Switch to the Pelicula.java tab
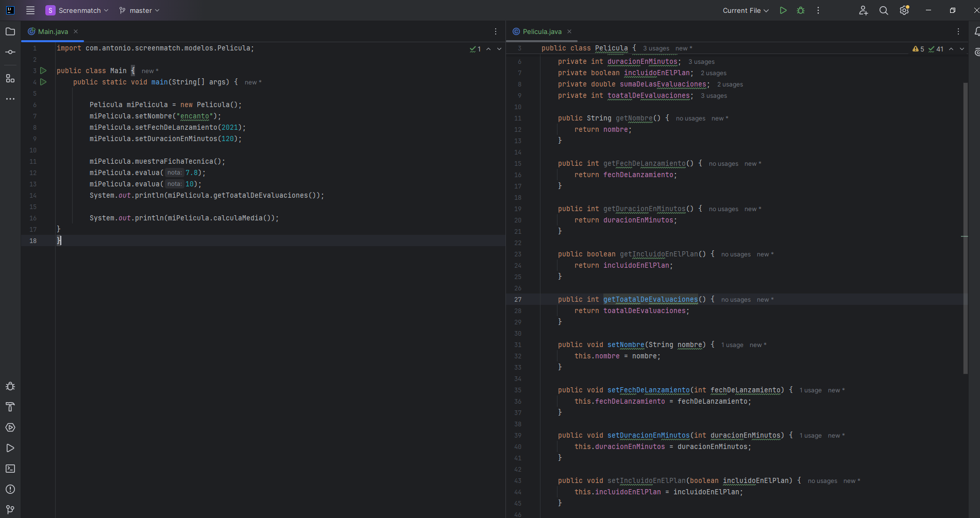The image size is (980, 518). pos(542,31)
